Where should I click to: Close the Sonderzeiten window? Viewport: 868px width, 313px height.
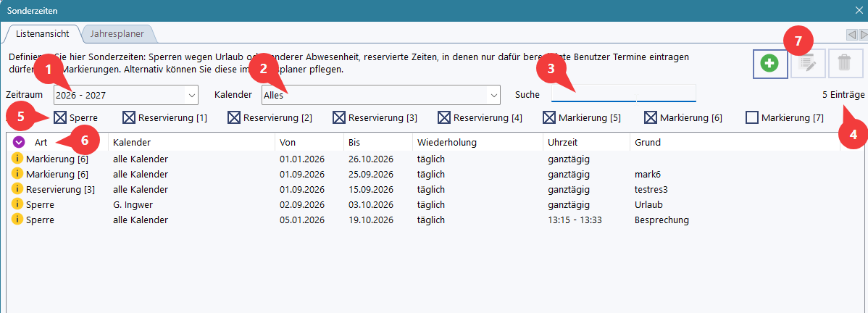coord(859,11)
